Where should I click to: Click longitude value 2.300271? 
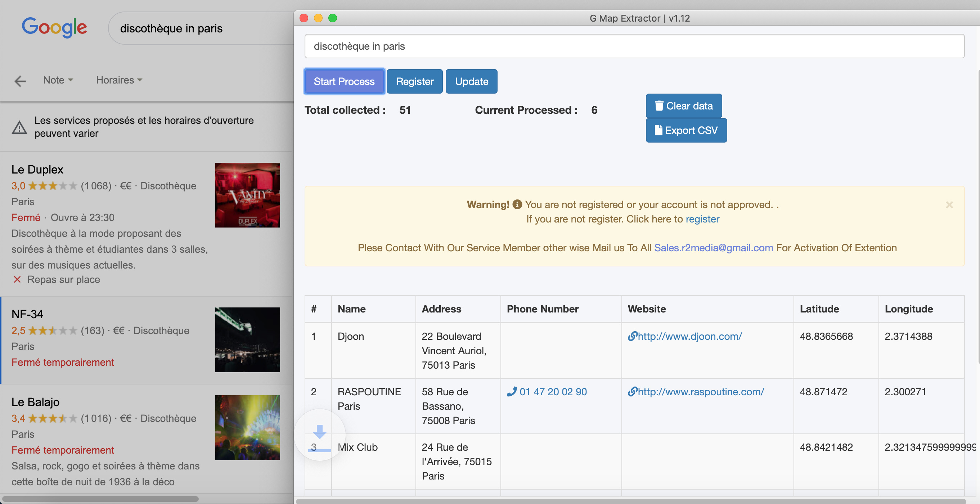[x=905, y=392]
